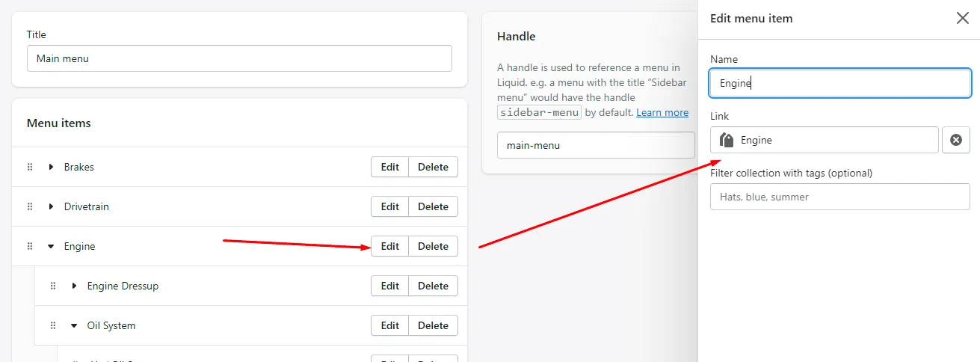Image resolution: width=980 pixels, height=362 pixels.
Task: Click drag handle icon for Brakes item
Action: click(30, 167)
